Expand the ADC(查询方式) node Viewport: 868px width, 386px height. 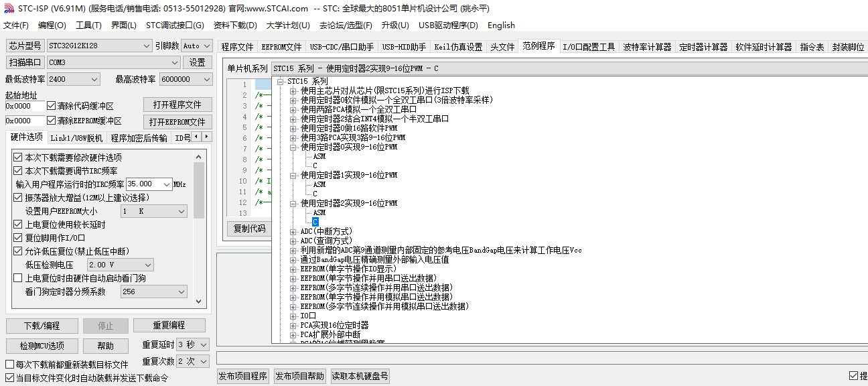pyautogui.click(x=293, y=241)
